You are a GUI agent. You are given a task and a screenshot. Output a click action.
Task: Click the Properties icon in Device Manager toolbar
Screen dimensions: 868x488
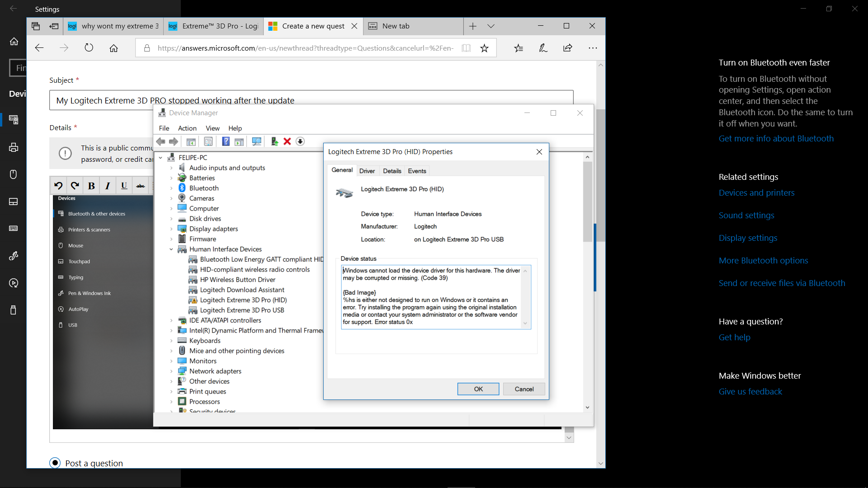click(208, 141)
